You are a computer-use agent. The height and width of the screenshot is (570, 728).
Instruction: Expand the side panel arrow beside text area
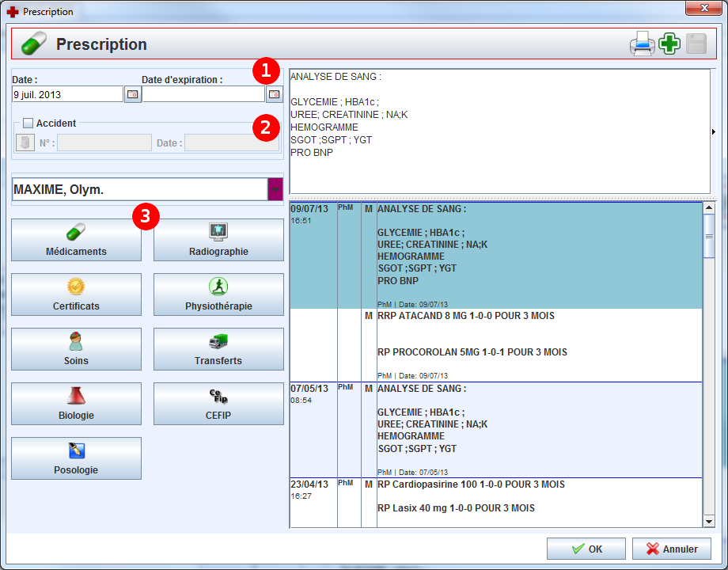tap(714, 131)
